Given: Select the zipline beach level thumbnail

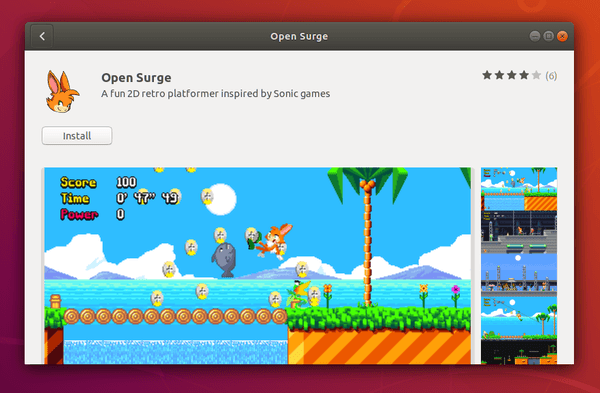Looking at the screenshot, I should pos(519,318).
